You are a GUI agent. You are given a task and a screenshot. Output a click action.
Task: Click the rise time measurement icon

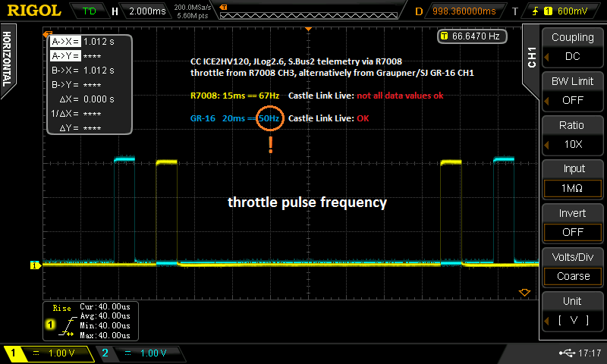61,325
